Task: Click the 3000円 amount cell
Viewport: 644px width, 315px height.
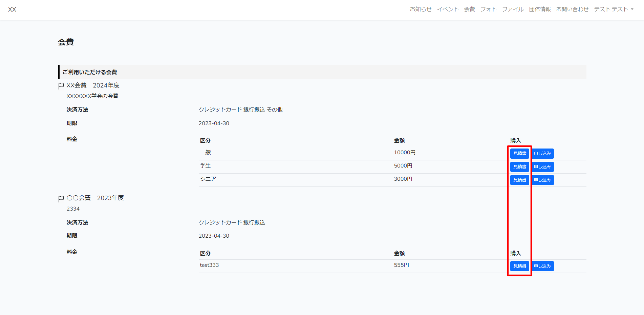Action: click(x=403, y=179)
